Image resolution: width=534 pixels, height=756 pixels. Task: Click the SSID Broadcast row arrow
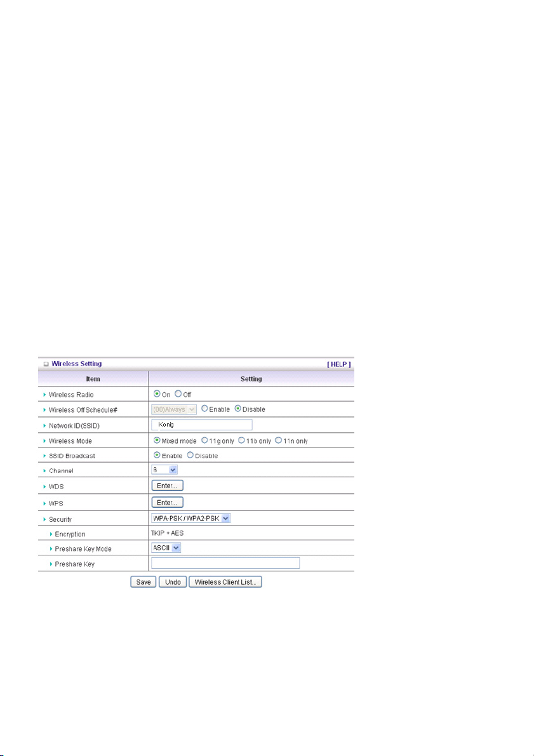point(45,456)
